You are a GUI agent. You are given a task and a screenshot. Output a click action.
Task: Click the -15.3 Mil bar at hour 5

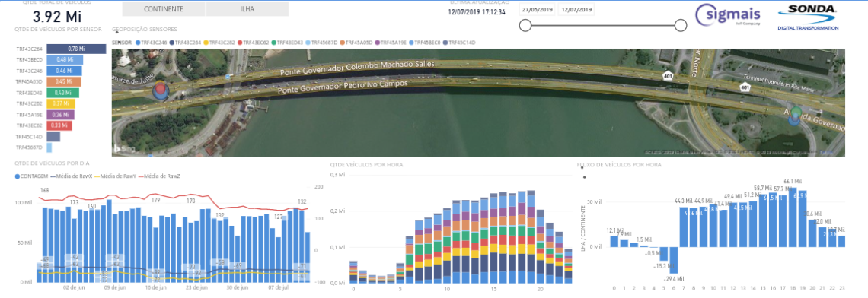tap(663, 254)
